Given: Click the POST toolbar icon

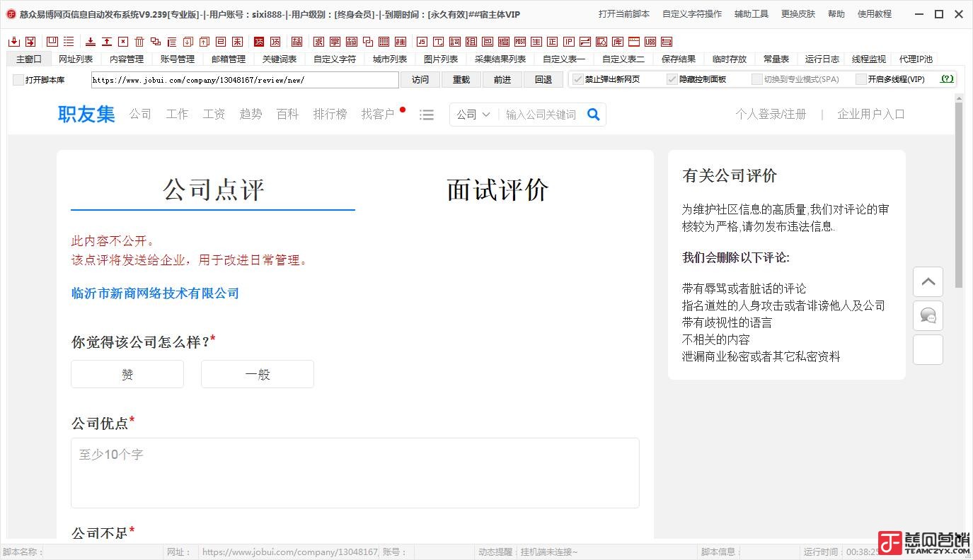Looking at the screenshot, I should tap(519, 42).
